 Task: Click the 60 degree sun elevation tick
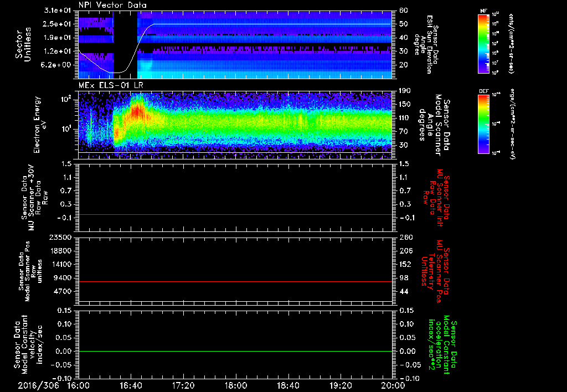tap(404, 11)
